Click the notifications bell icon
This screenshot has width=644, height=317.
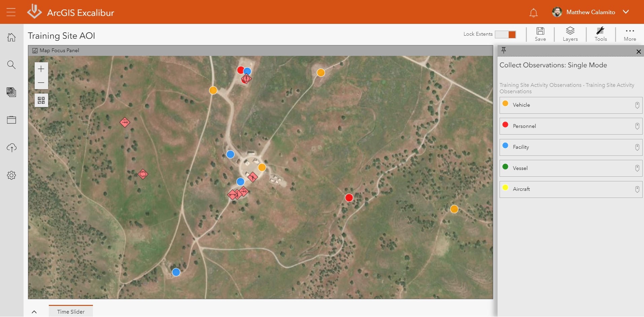pos(534,12)
